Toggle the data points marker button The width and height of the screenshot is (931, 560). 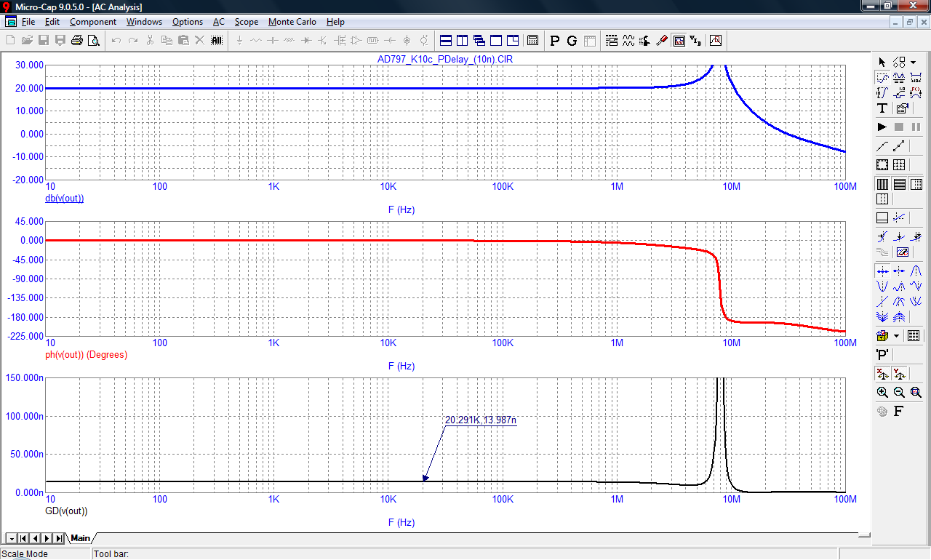(899, 146)
